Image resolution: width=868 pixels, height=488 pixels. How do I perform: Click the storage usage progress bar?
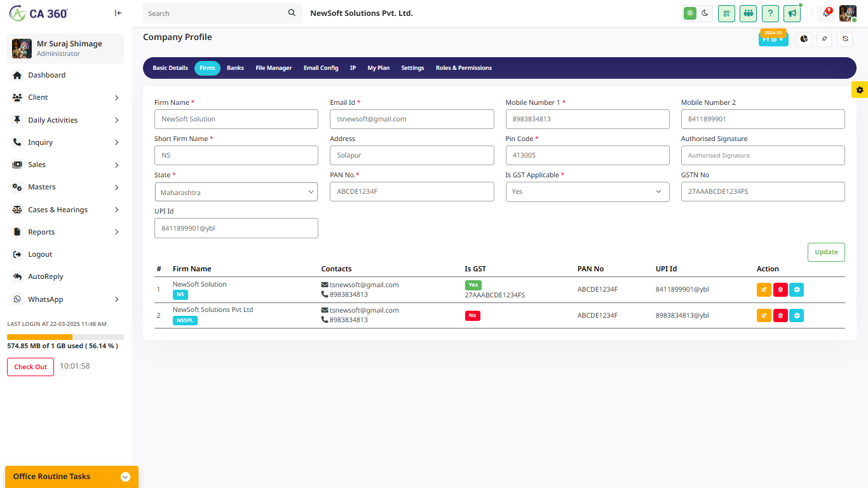pyautogui.click(x=65, y=337)
